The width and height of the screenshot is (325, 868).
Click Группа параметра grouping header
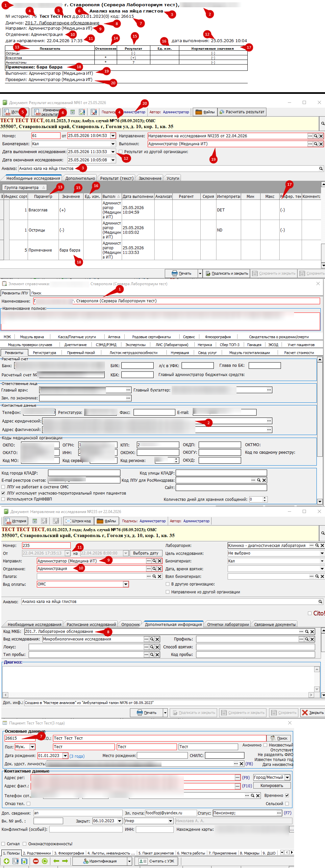(24, 187)
